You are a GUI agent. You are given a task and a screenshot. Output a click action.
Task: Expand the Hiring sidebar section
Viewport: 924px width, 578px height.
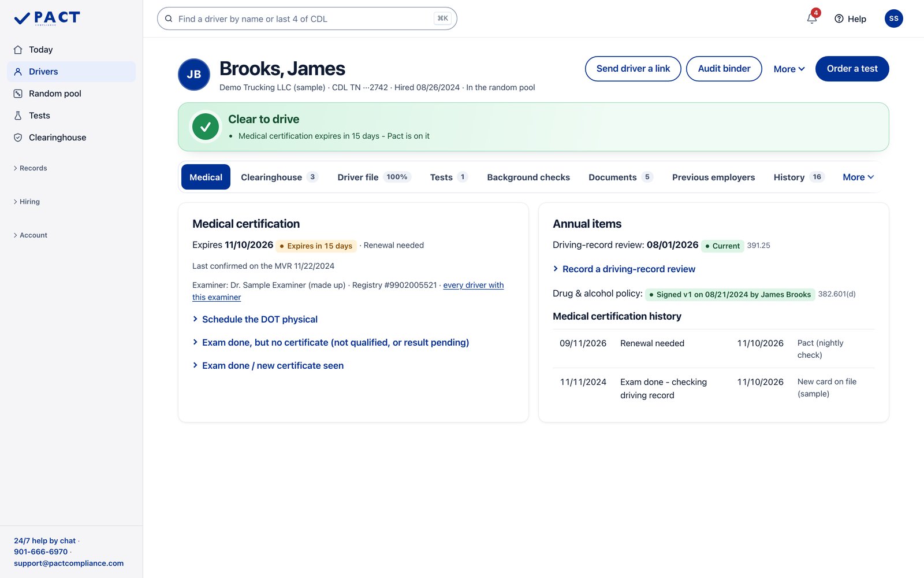pos(27,202)
